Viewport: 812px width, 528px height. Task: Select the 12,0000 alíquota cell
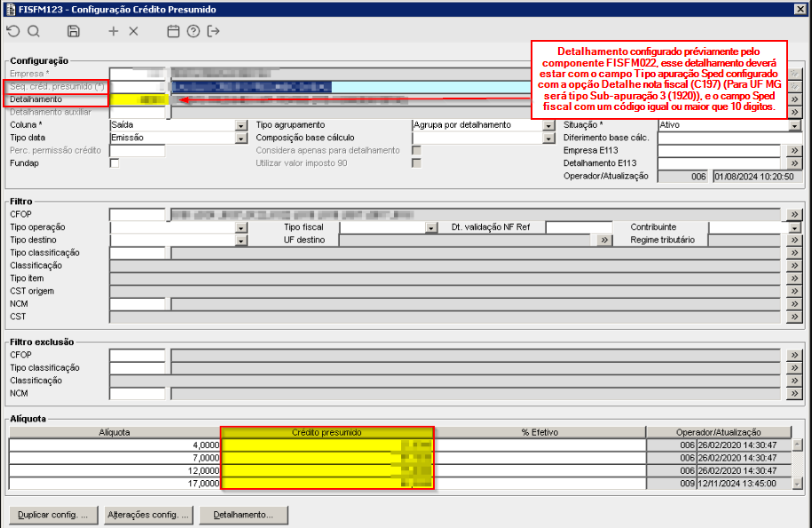coord(114,470)
